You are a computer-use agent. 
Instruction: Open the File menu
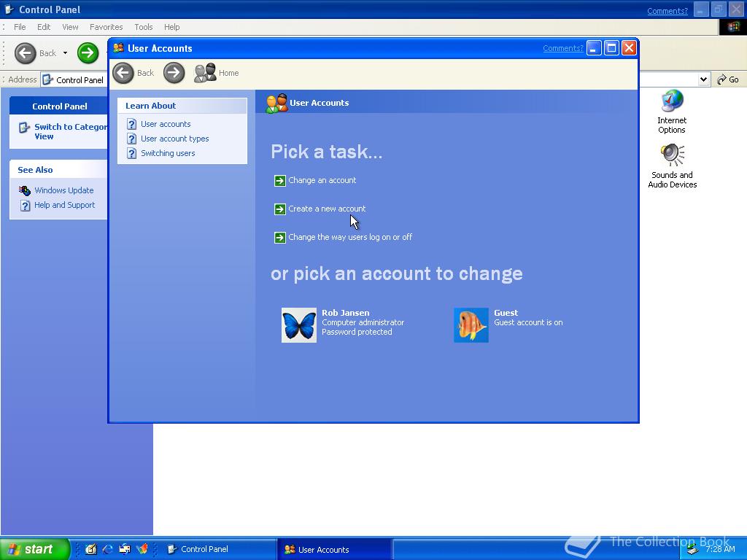coord(20,27)
